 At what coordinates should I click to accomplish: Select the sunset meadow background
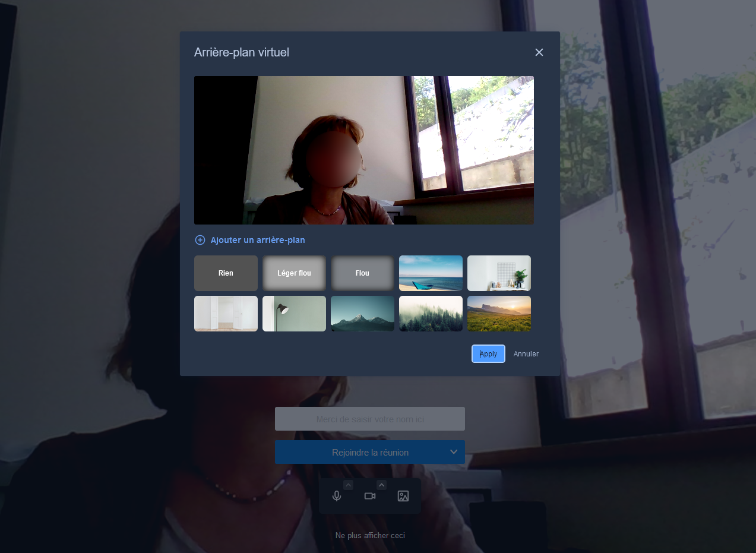(x=499, y=314)
